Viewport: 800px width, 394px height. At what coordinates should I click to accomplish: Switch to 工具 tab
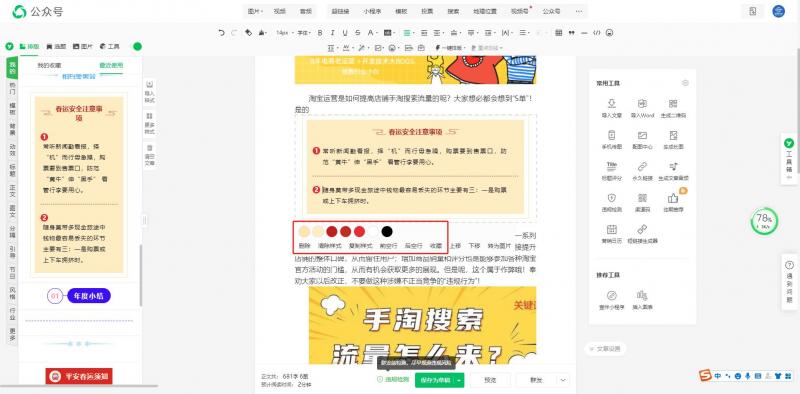110,46
